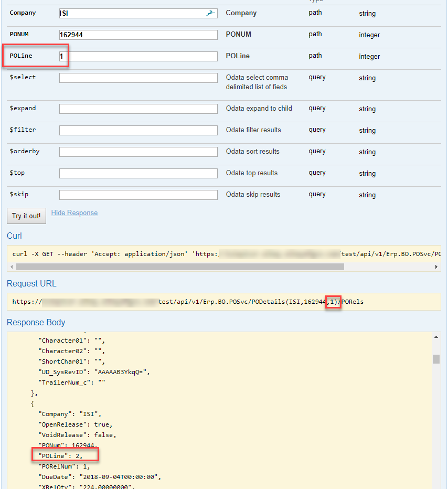This screenshot has height=489, width=448.
Task: Click 'Odata skip results' description
Action: click(x=253, y=194)
